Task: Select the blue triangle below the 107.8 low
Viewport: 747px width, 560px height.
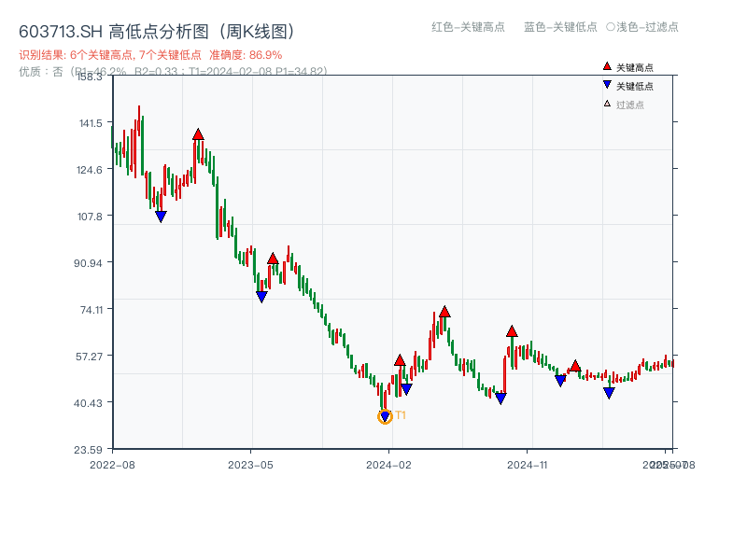Action: (161, 216)
